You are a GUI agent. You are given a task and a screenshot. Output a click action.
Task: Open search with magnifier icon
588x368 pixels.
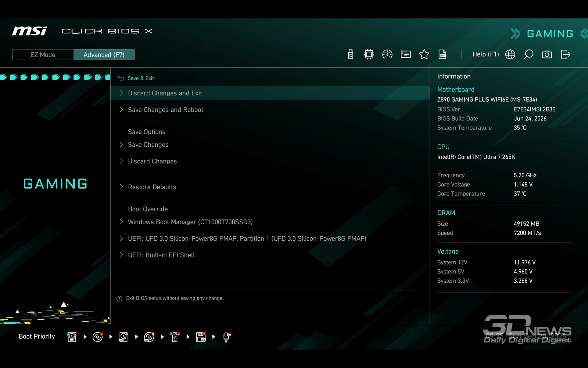coord(528,54)
